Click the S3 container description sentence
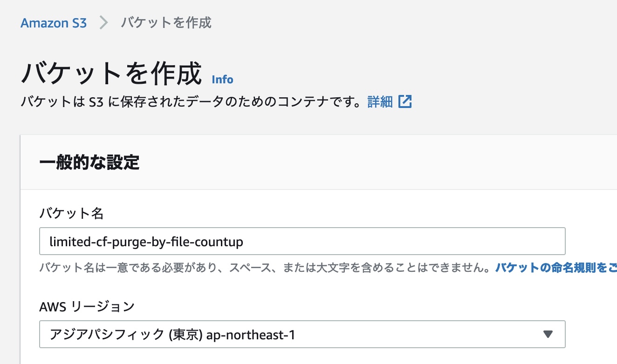Viewport: 617px width, 364px height. pyautogui.click(x=191, y=101)
